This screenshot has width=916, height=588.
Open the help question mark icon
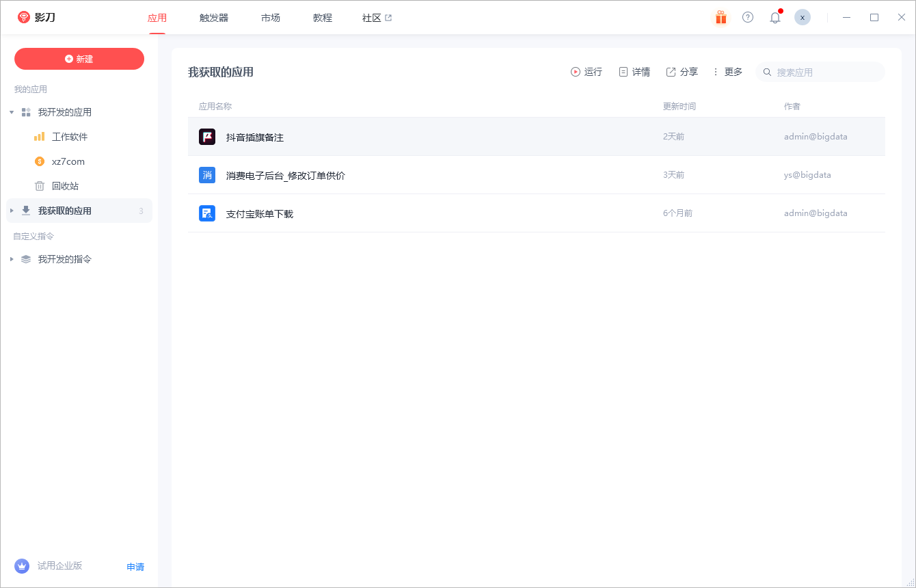(x=748, y=17)
